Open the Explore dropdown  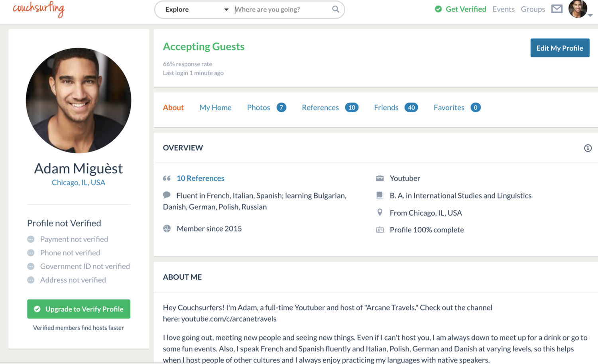[197, 9]
